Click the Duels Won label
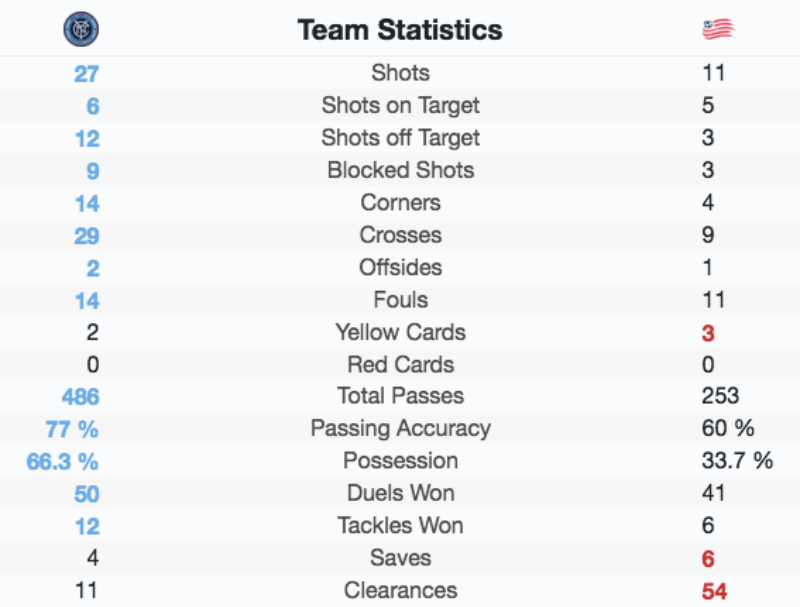The height and width of the screenshot is (607, 800). [401, 493]
